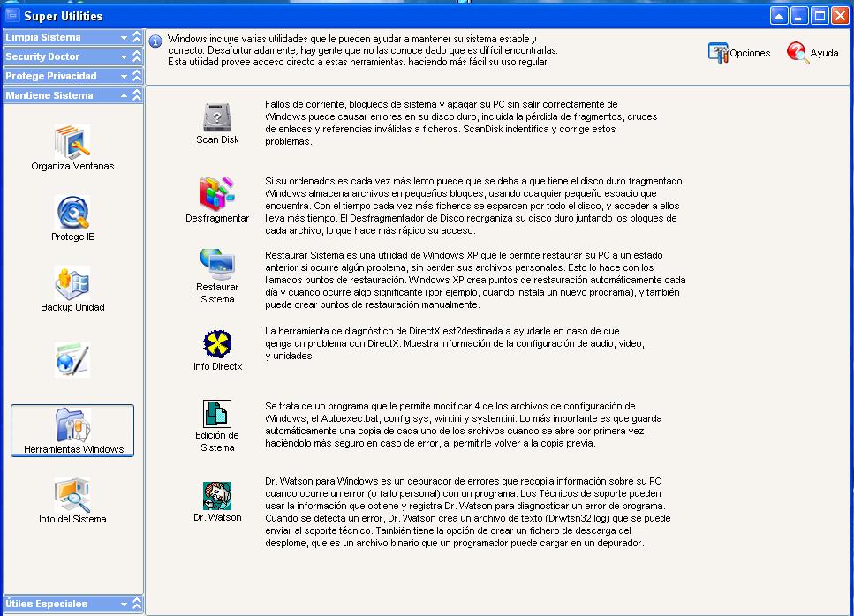This screenshot has width=854, height=616.
Task: Minimize the Super Utilities window
Action: (x=799, y=16)
